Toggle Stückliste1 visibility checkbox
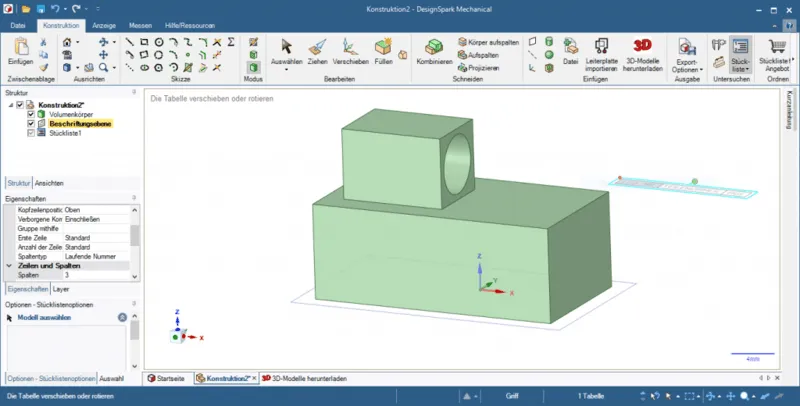Image resolution: width=800 pixels, height=406 pixels. 31,133
